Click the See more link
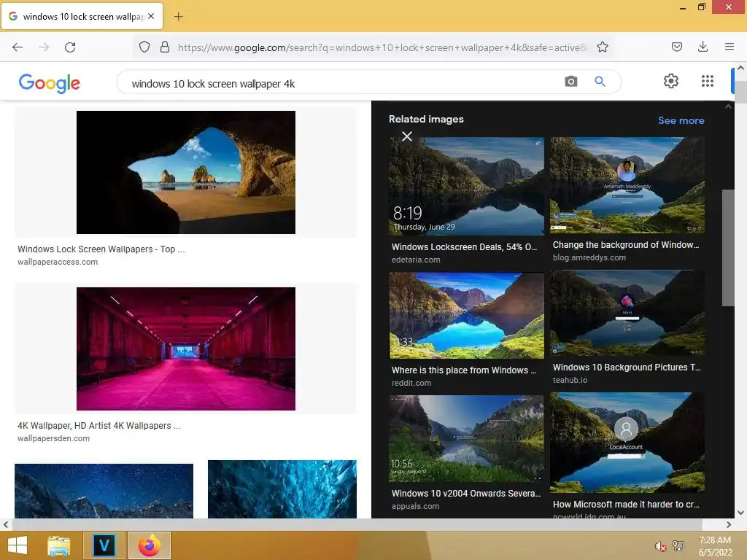The height and width of the screenshot is (560, 747). (681, 120)
